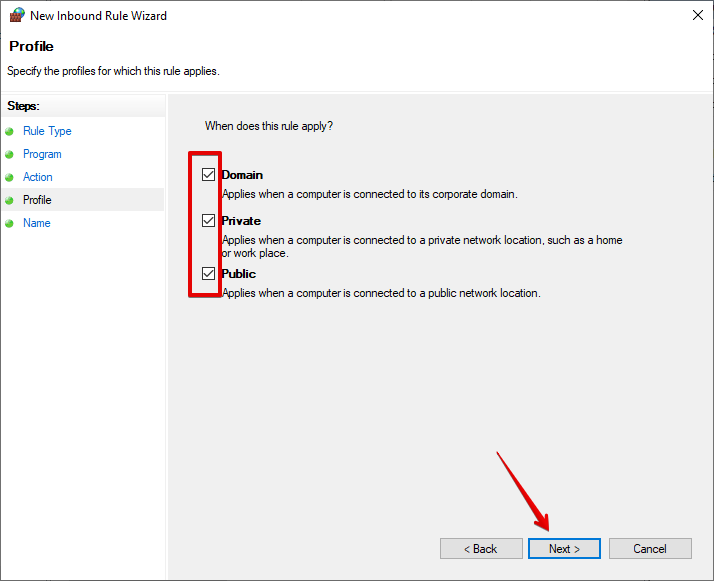714x581 pixels.
Task: Click the bold Domain label text
Action: coord(242,175)
